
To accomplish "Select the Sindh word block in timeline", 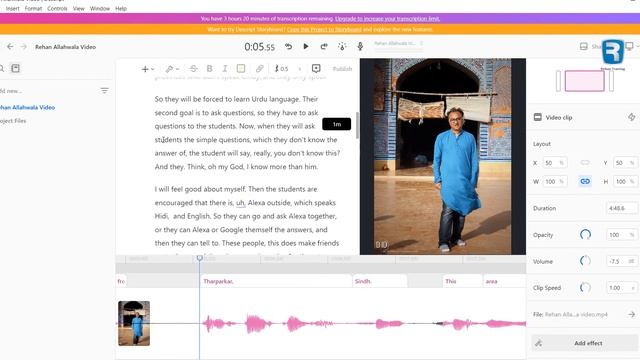I will (x=380, y=281).
